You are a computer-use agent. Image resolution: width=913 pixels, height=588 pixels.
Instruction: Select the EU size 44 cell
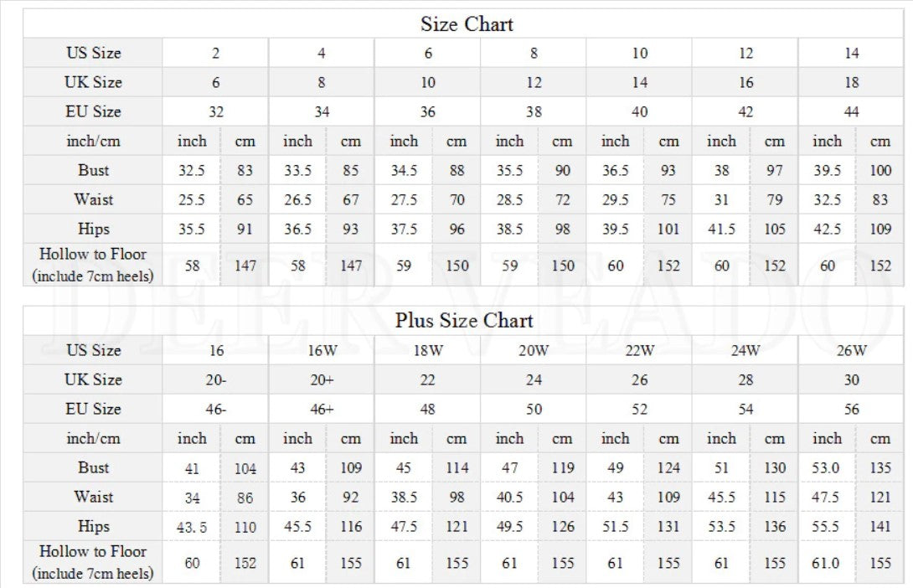tap(851, 112)
